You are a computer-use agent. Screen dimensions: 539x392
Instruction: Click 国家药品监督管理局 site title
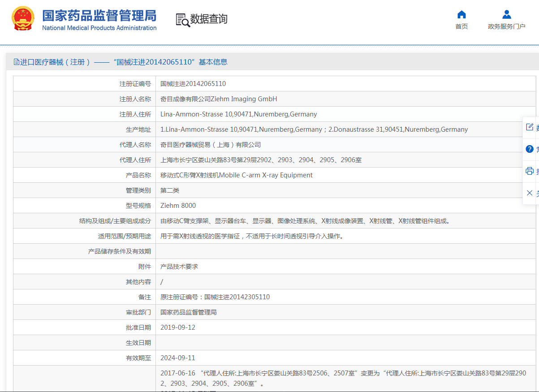99,15
